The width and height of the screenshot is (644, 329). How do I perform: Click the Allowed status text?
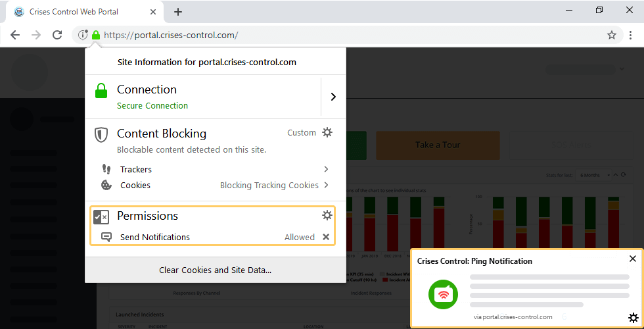click(x=300, y=237)
